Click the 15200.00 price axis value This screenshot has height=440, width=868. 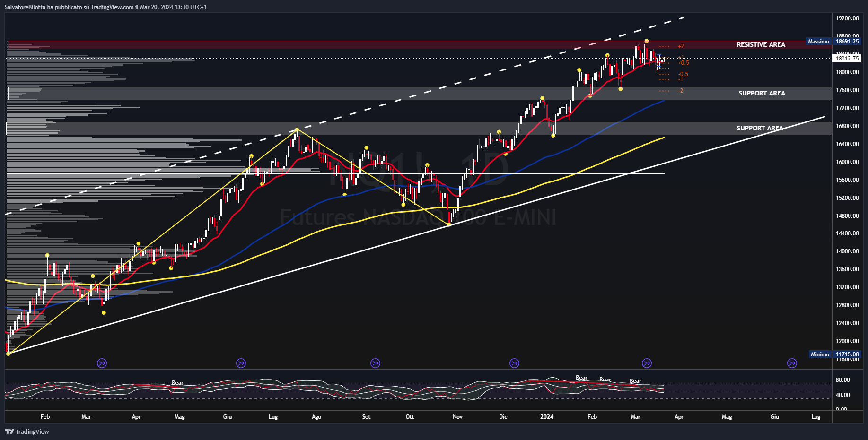tap(847, 198)
